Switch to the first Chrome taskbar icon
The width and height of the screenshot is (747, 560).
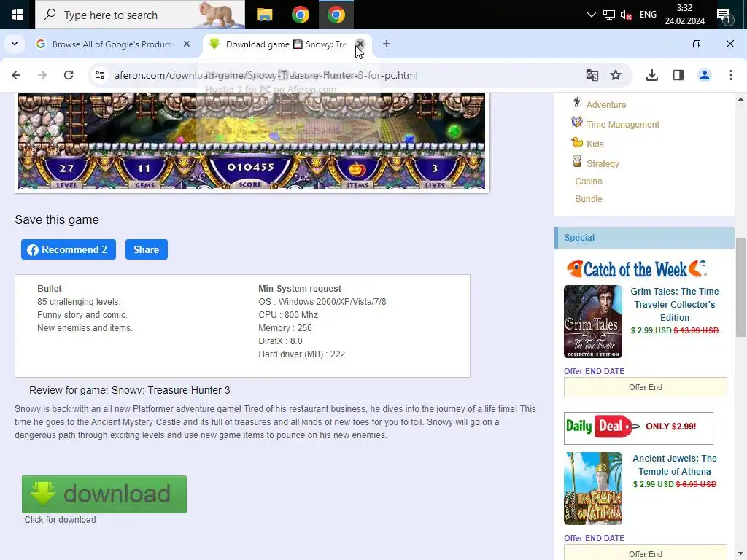(300, 15)
